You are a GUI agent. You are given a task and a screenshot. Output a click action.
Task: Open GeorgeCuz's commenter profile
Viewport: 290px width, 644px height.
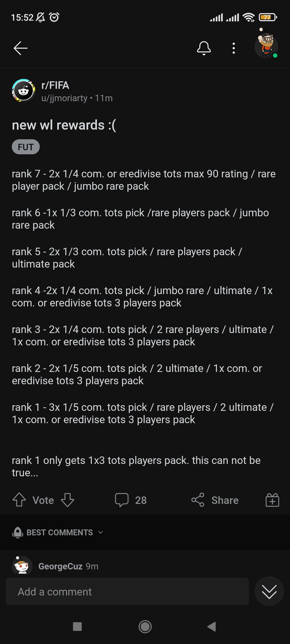coord(60,566)
